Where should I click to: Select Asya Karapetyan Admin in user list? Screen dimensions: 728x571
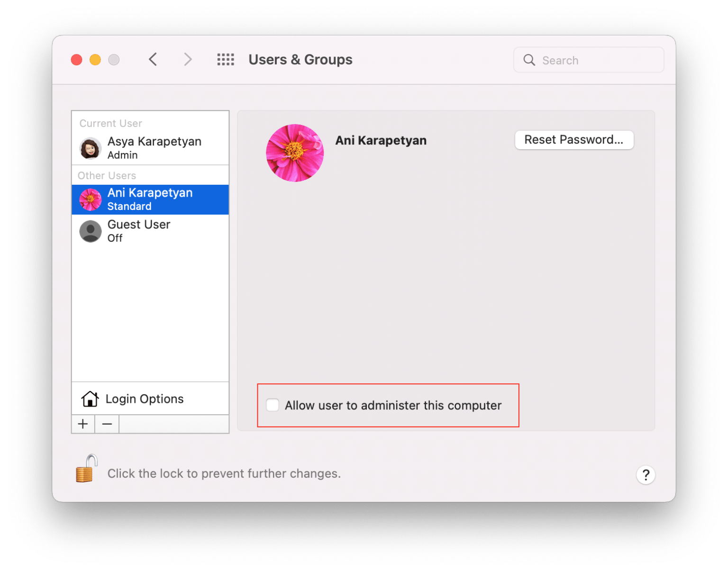[x=150, y=148]
